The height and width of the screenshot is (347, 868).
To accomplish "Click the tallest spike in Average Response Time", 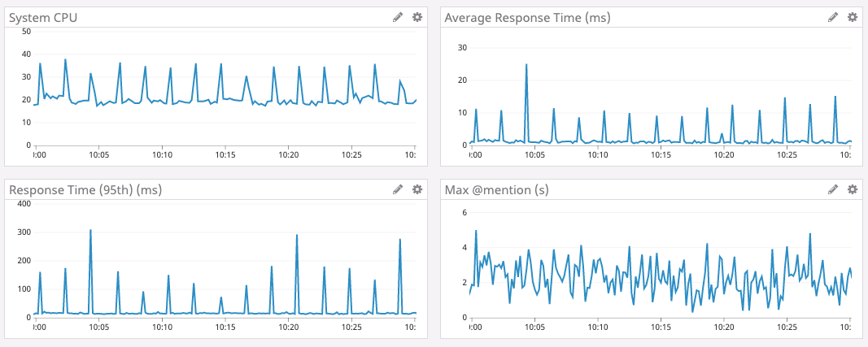I will 526,65.
